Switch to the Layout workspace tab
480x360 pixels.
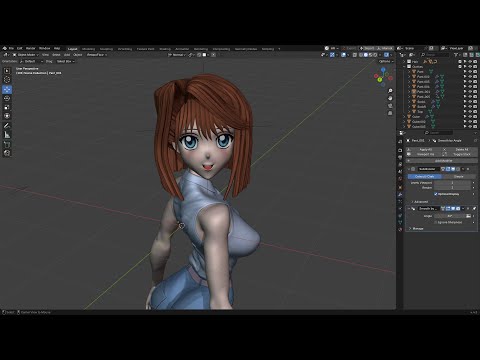tap(72, 49)
